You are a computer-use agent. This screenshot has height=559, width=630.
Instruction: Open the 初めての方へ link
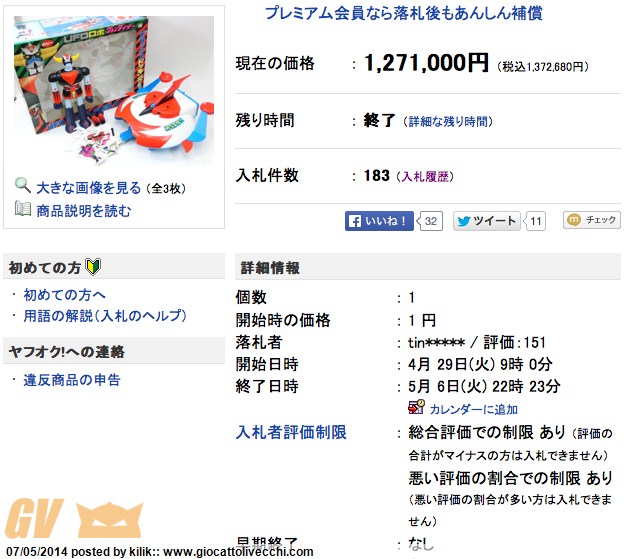point(64,295)
